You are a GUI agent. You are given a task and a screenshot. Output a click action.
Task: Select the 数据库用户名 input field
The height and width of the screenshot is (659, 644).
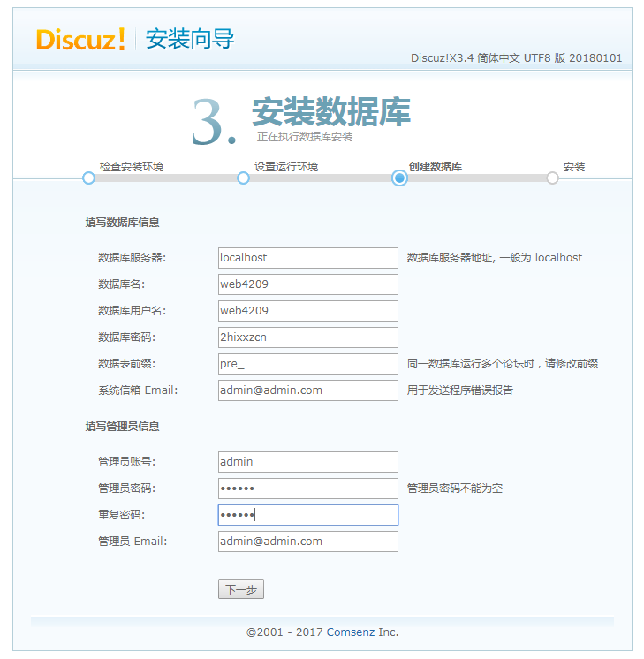tap(307, 311)
